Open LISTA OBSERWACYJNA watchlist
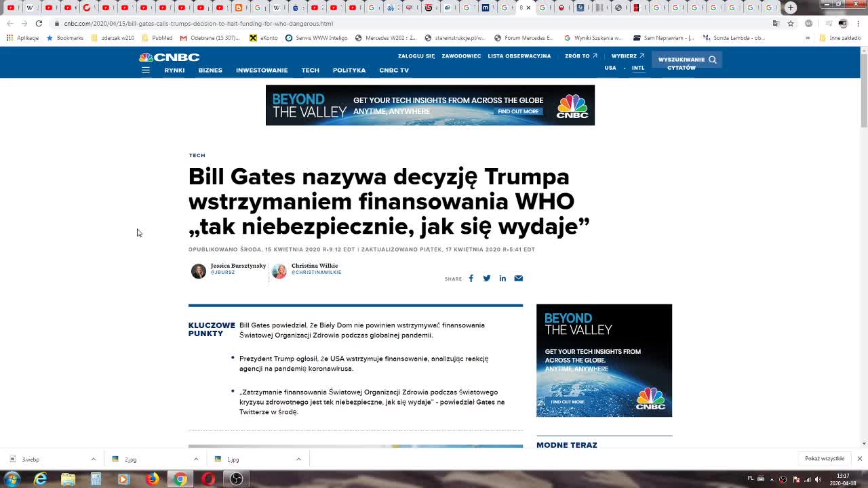This screenshot has height=488, width=868. (x=519, y=56)
